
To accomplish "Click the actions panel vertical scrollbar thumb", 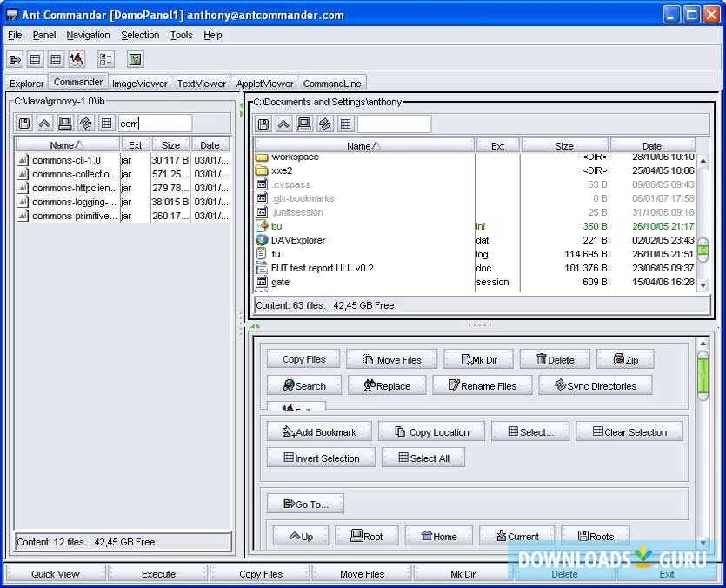I will 703,376.
